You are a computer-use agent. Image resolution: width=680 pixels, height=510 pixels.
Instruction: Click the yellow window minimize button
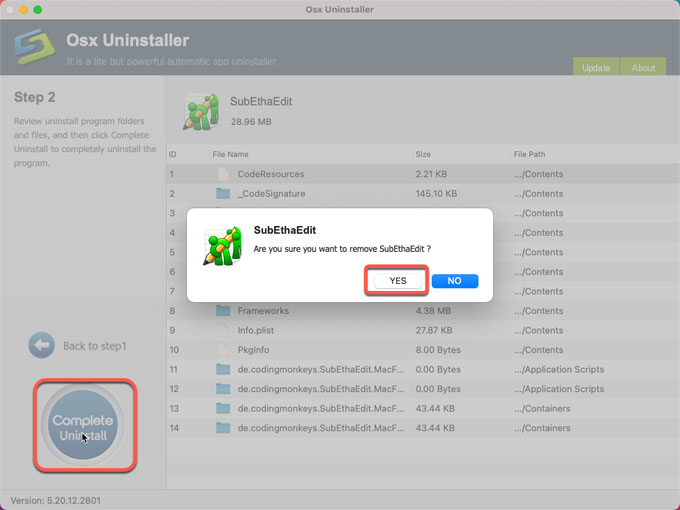(x=24, y=10)
